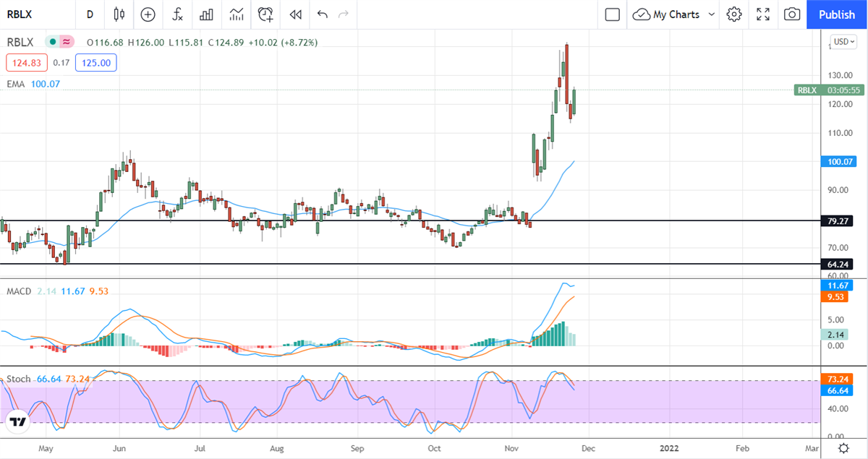
Task: Select the chart layout square icon
Action: pos(612,14)
